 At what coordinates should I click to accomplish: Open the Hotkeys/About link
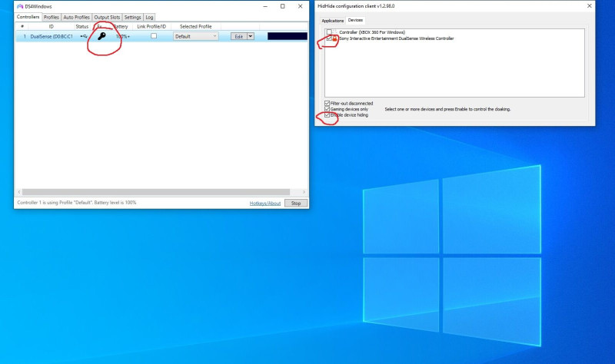[x=265, y=203]
